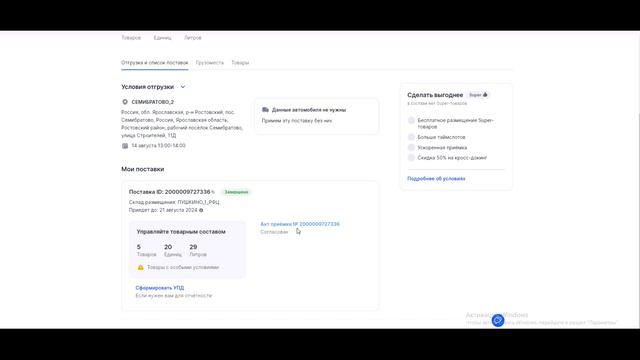Click the Согласован status under the act link

[x=274, y=232]
